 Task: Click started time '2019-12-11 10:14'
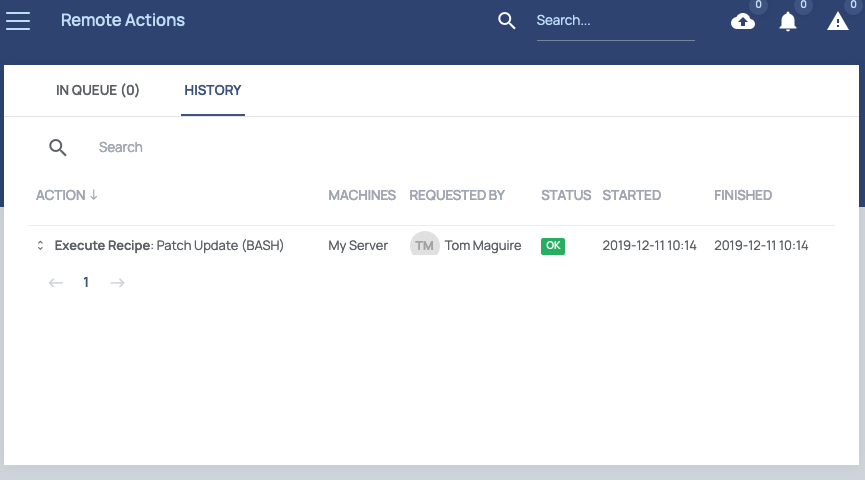649,246
